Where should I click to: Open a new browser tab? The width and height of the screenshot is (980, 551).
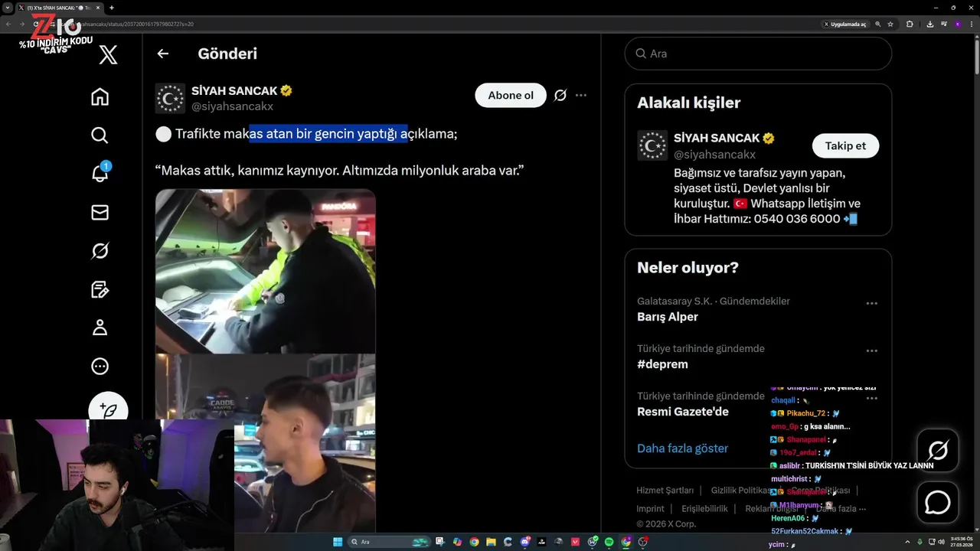point(112,8)
